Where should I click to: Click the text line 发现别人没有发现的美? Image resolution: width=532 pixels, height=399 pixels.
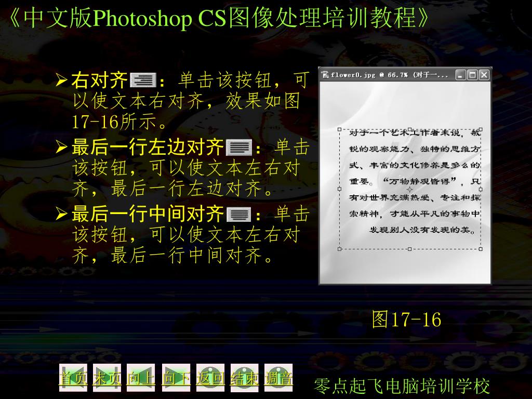422,230
